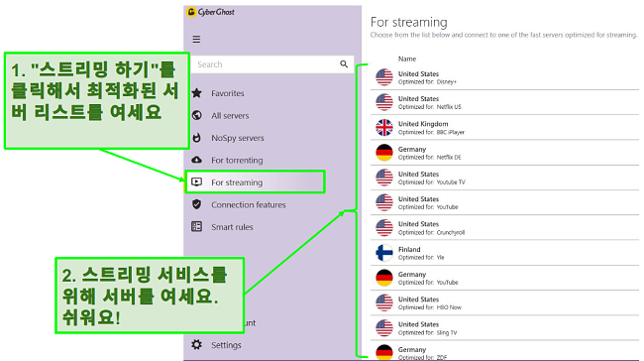Screen dimensions: 644x361
Task: Click the US flag for the US YouTube server
Action: point(384,202)
